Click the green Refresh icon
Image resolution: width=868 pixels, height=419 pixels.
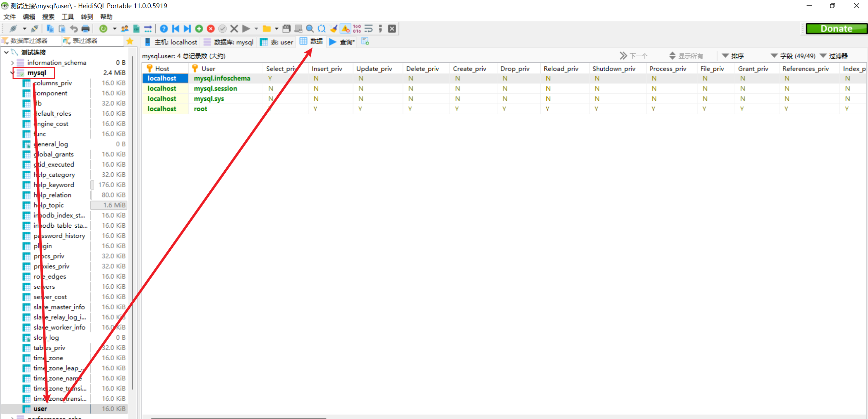coord(103,29)
